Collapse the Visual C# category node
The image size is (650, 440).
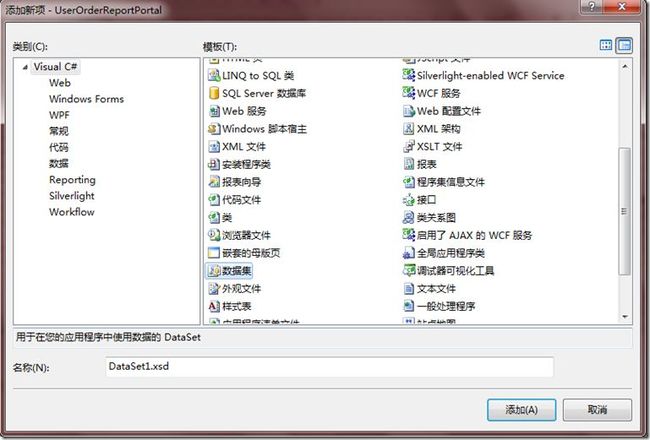[x=25, y=67]
